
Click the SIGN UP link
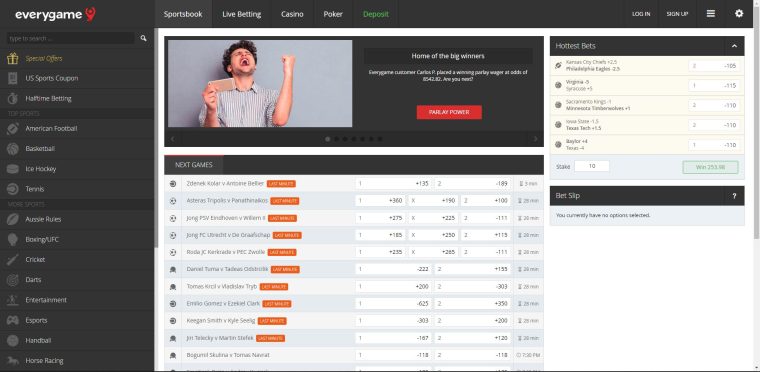point(677,14)
